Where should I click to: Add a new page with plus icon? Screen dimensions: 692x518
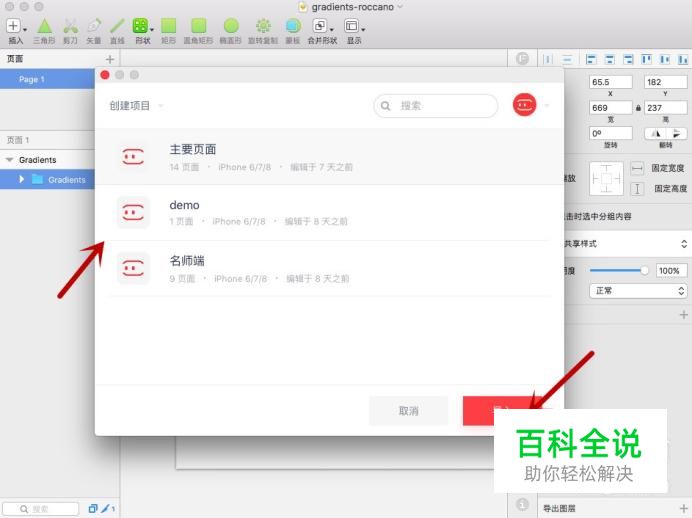click(x=110, y=59)
